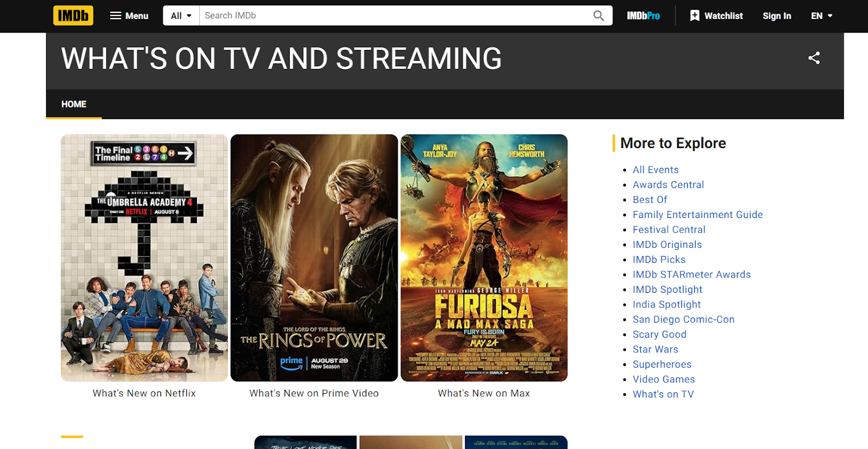Image resolution: width=868 pixels, height=449 pixels.
Task: Select the HOME tab
Action: pos(74,104)
